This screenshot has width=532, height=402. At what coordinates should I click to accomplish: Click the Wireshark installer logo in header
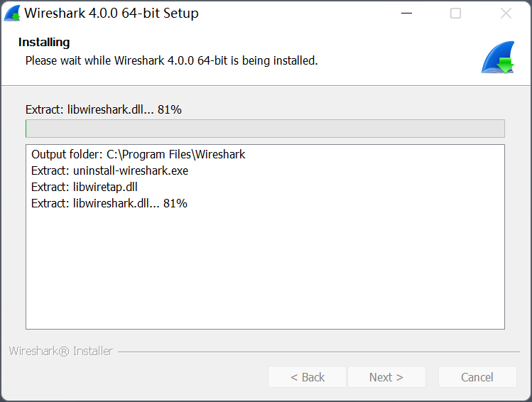(497, 58)
